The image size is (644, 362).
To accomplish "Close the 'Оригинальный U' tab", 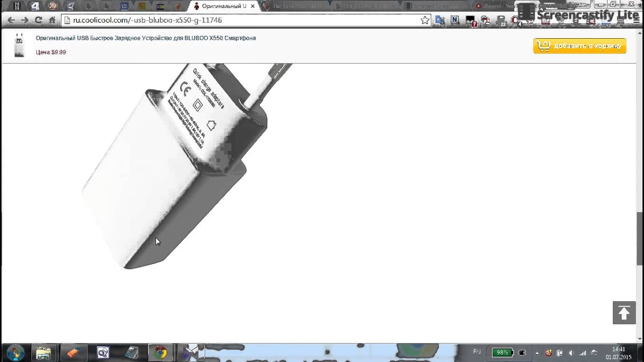I will (253, 6).
